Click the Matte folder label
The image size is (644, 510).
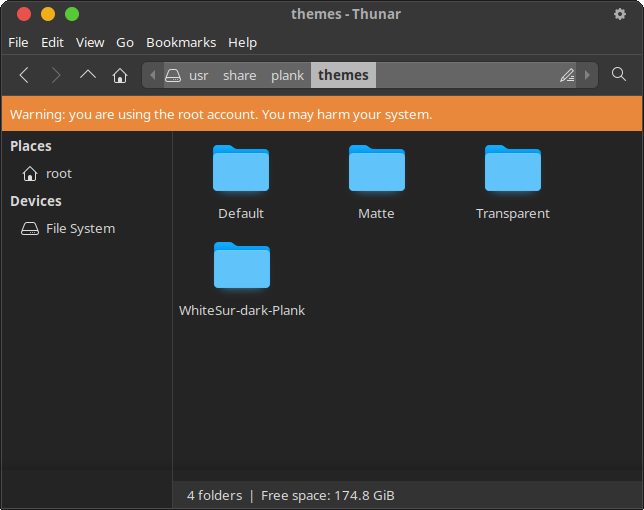376,214
